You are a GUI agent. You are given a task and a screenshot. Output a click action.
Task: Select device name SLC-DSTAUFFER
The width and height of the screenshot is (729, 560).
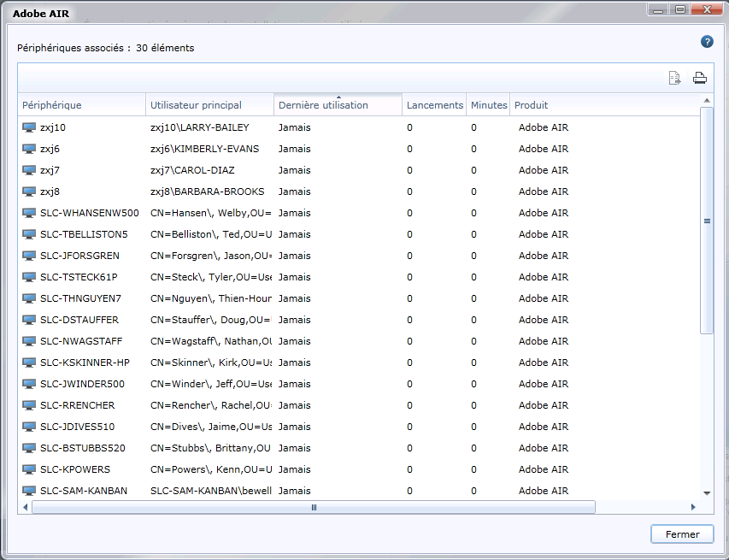pos(79,320)
